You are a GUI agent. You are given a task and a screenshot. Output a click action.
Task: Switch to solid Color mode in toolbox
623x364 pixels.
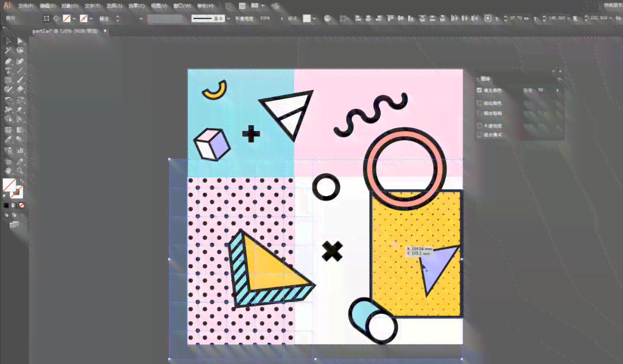(6, 205)
